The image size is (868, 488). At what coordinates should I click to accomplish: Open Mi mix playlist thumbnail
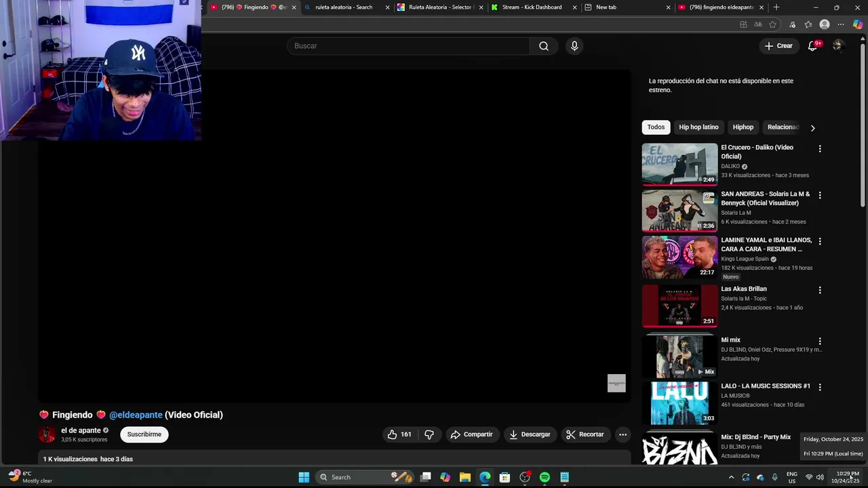point(679,356)
